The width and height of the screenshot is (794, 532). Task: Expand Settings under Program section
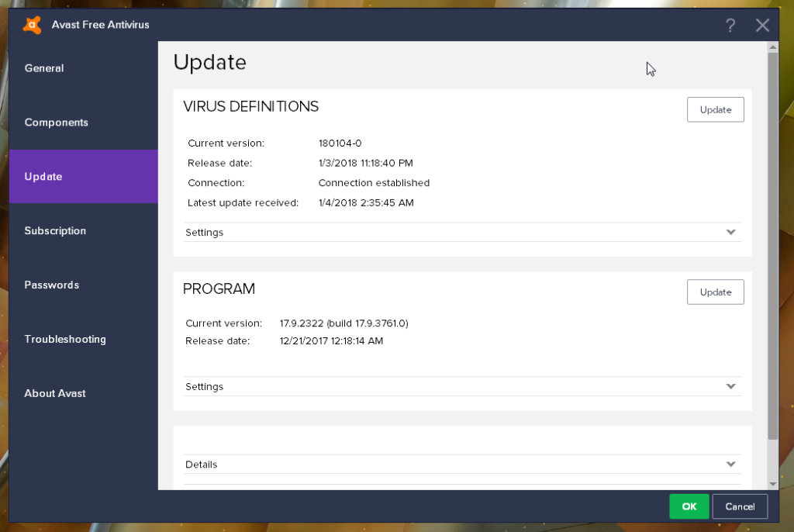pyautogui.click(x=462, y=386)
